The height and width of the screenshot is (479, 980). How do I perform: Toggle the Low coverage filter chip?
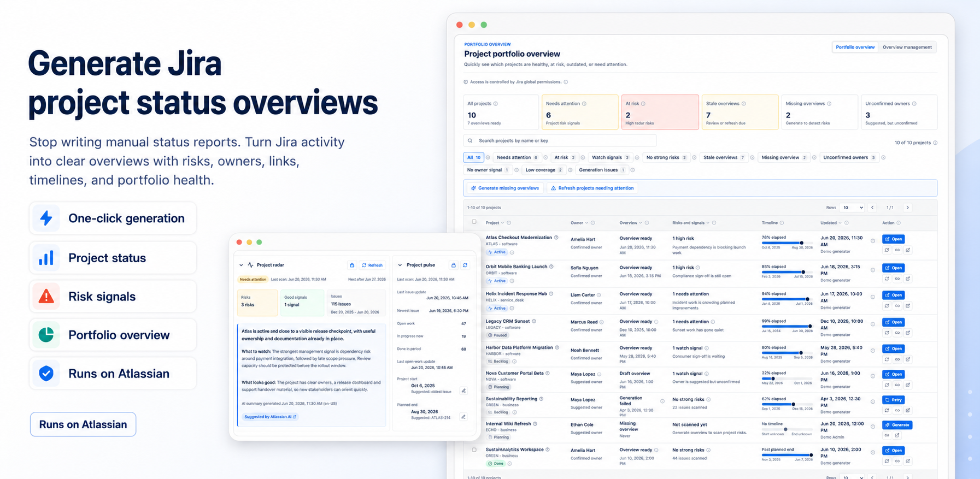click(x=544, y=170)
